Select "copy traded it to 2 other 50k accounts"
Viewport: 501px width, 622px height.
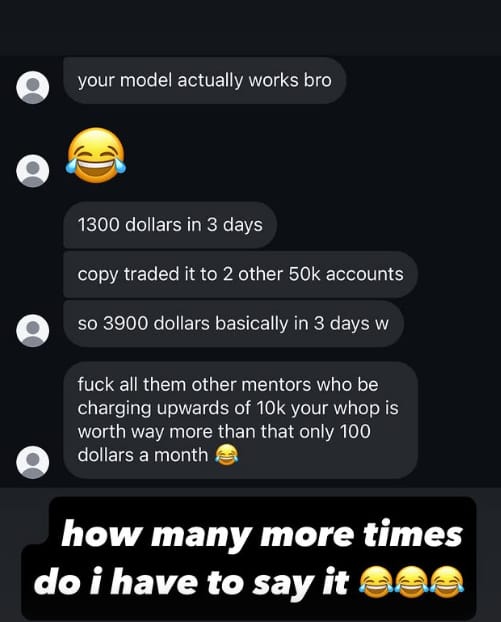(240, 274)
